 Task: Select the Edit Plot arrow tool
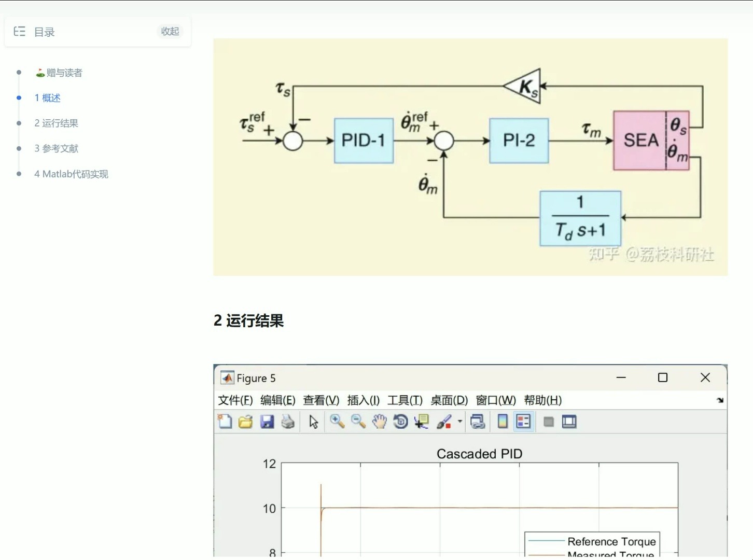[314, 422]
